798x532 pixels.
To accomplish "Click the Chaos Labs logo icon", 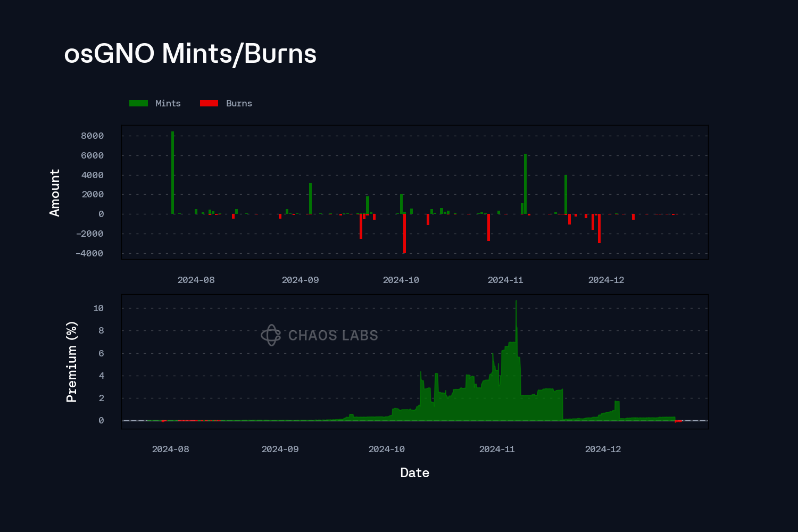I will [x=271, y=335].
